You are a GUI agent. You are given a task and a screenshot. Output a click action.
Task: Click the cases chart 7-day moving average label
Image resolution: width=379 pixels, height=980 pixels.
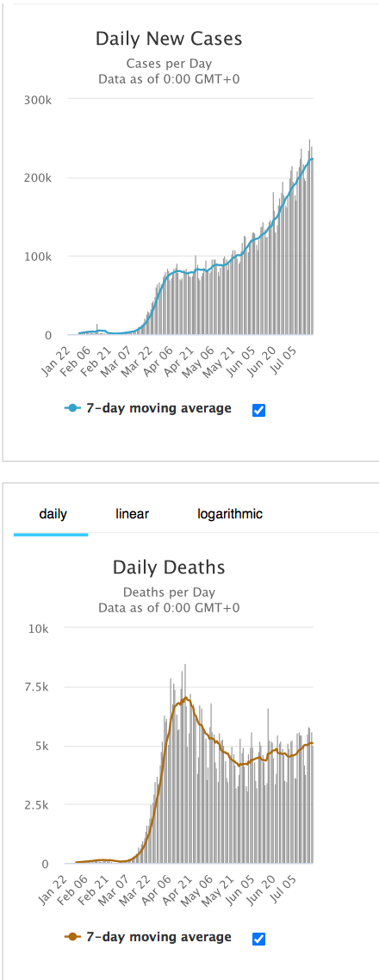158,409
